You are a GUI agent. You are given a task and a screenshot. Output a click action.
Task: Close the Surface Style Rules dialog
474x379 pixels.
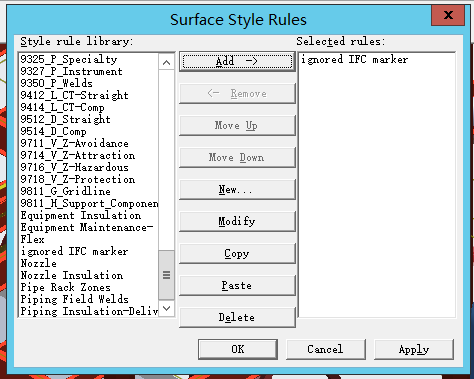448,15
